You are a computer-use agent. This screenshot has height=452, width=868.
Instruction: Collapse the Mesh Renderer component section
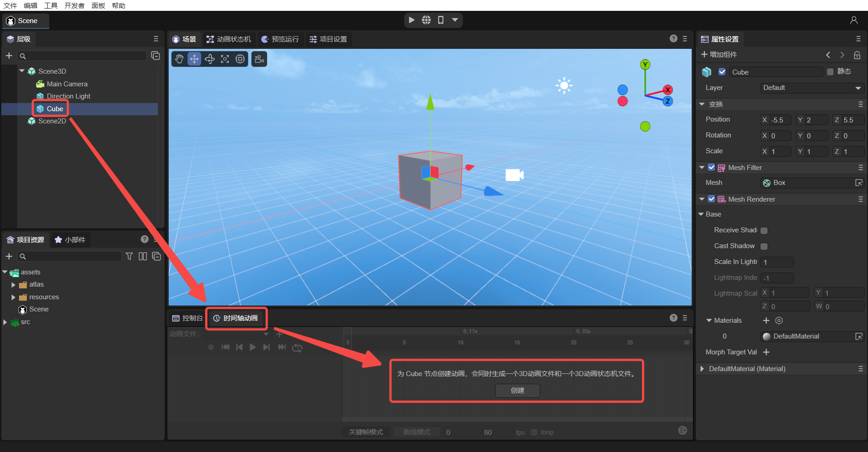(x=702, y=199)
